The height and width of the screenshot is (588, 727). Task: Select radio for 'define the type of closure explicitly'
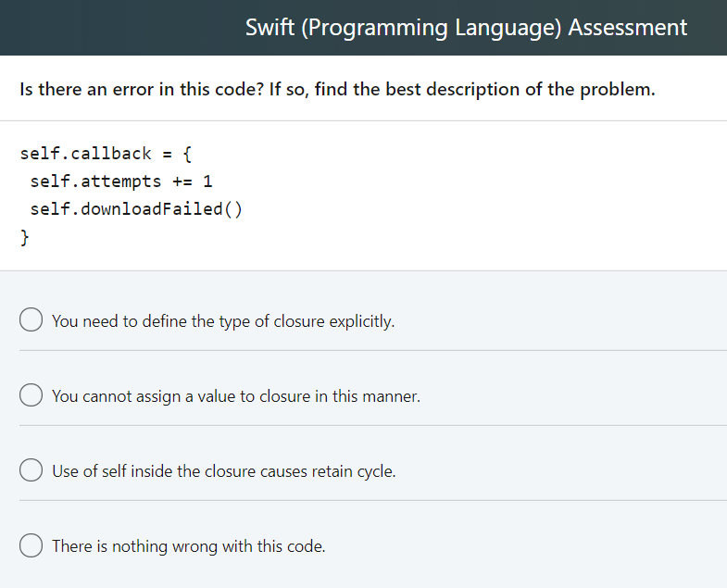31,319
